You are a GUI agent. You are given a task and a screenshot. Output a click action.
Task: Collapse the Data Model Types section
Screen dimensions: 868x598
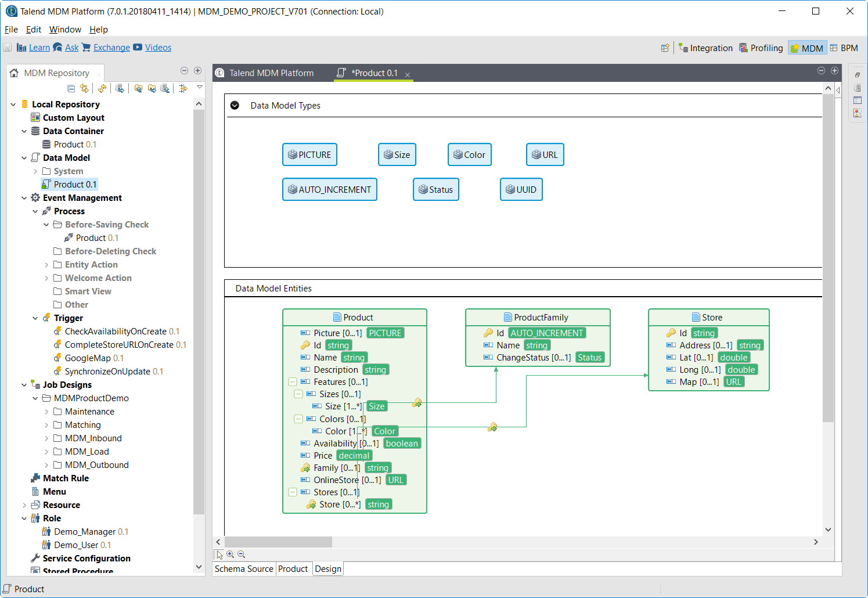pyautogui.click(x=235, y=105)
